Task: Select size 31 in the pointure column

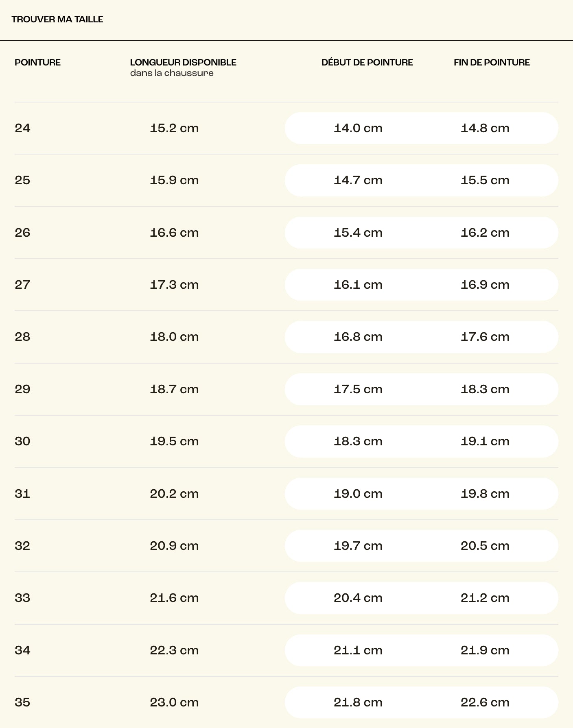Action: pyautogui.click(x=22, y=494)
